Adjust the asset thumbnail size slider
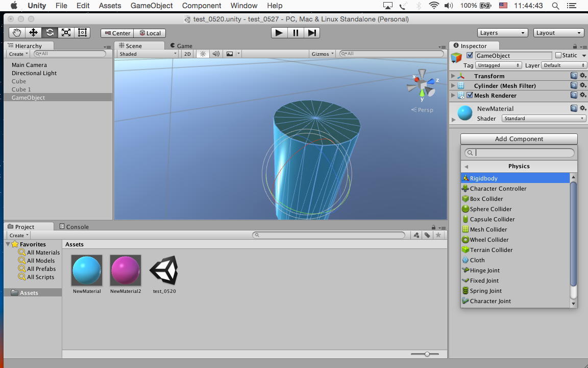This screenshot has height=368, width=588. 427,354
